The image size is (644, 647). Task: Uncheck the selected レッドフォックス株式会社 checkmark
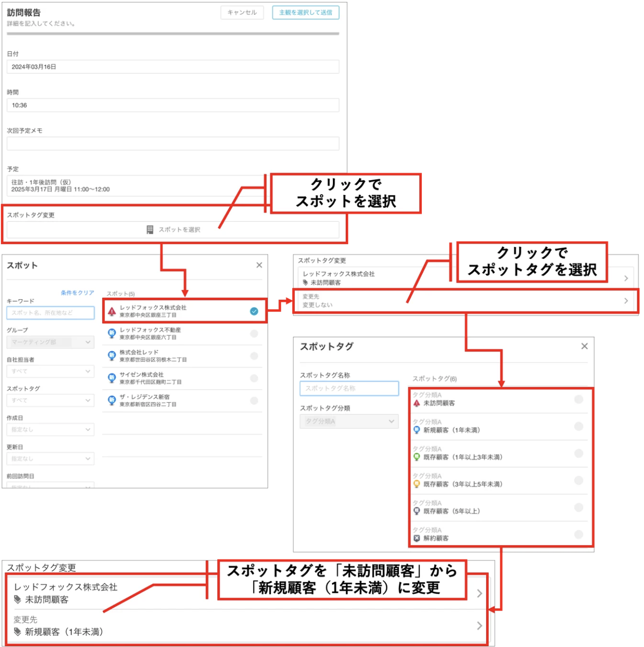click(x=254, y=311)
